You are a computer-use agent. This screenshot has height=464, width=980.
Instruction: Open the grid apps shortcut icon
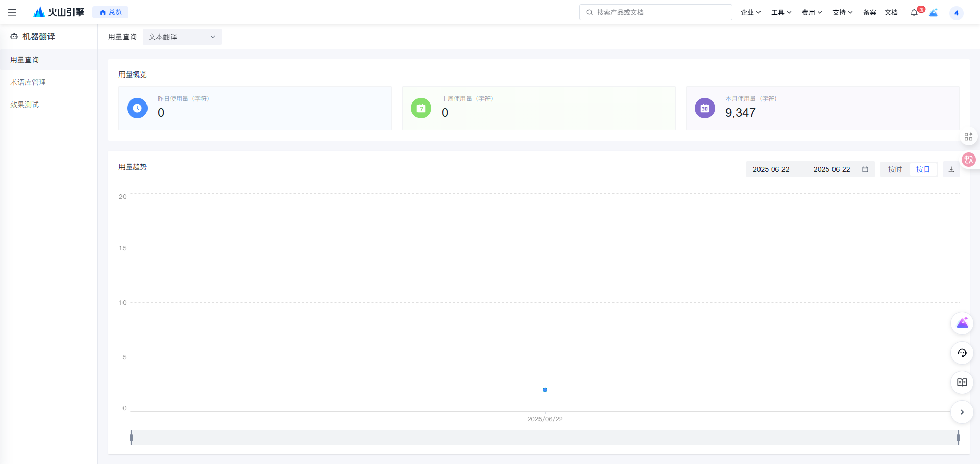click(968, 137)
